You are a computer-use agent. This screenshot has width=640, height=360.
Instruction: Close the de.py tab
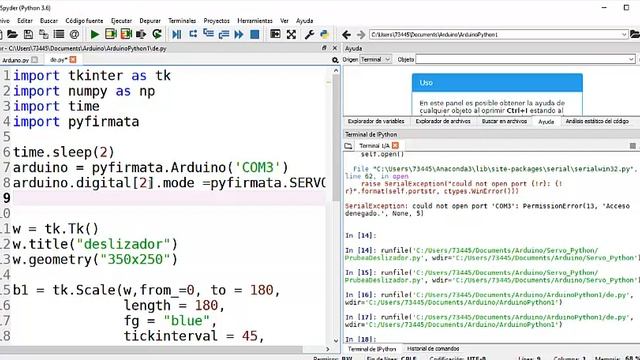(73, 60)
